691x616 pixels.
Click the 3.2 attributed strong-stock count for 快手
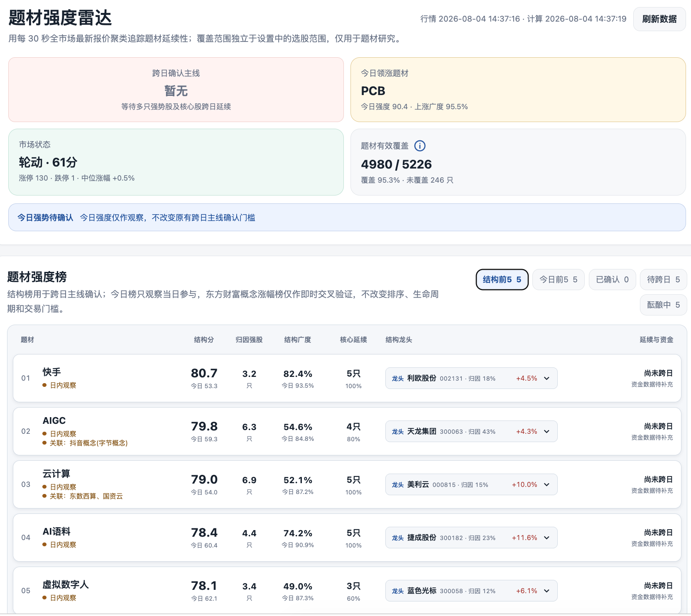click(249, 374)
